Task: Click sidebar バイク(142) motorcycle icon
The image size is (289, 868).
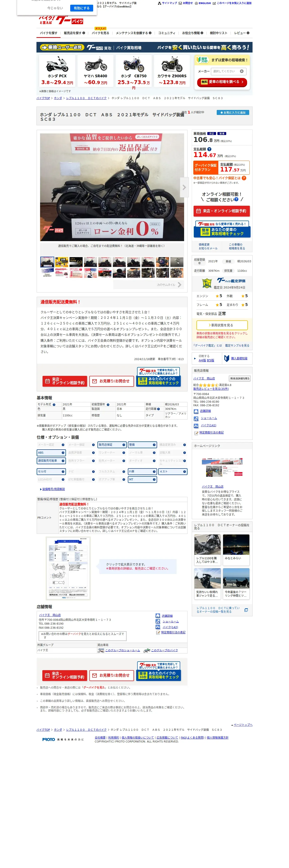Action: click(196, 426)
